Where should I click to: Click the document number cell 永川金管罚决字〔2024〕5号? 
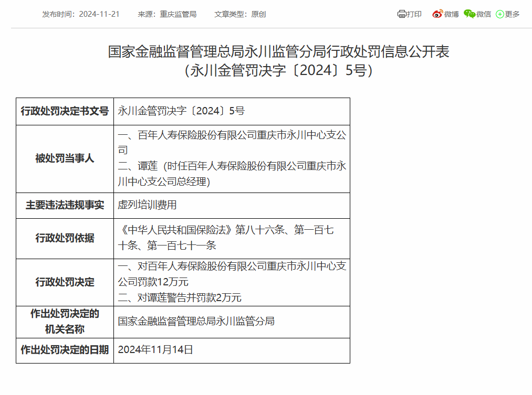tap(232, 111)
